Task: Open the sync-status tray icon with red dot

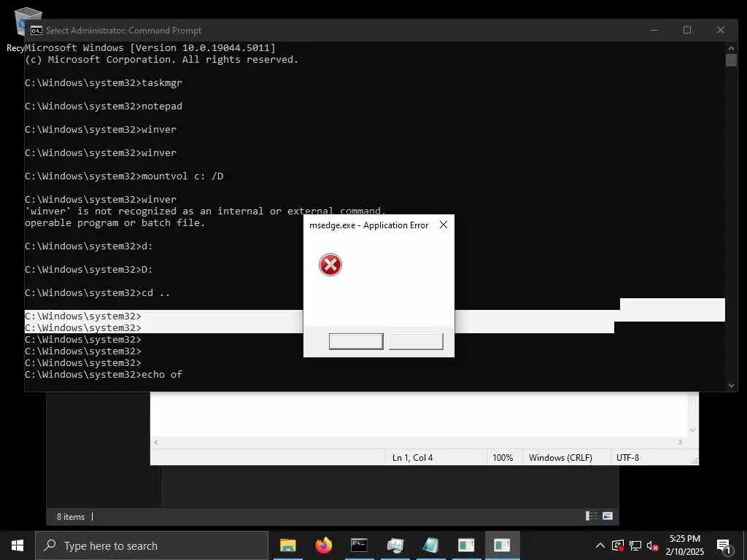Action: (x=617, y=545)
